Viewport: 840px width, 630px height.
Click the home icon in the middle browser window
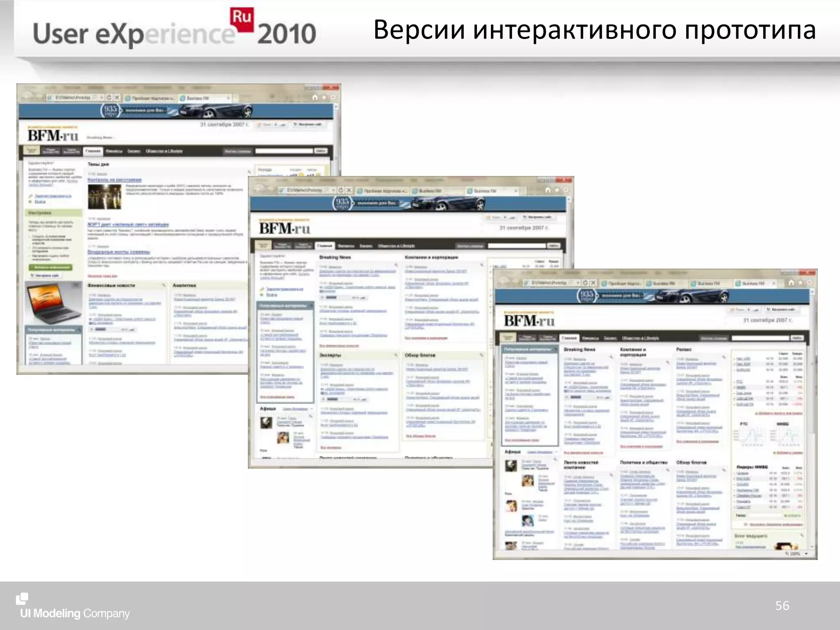click(x=548, y=190)
